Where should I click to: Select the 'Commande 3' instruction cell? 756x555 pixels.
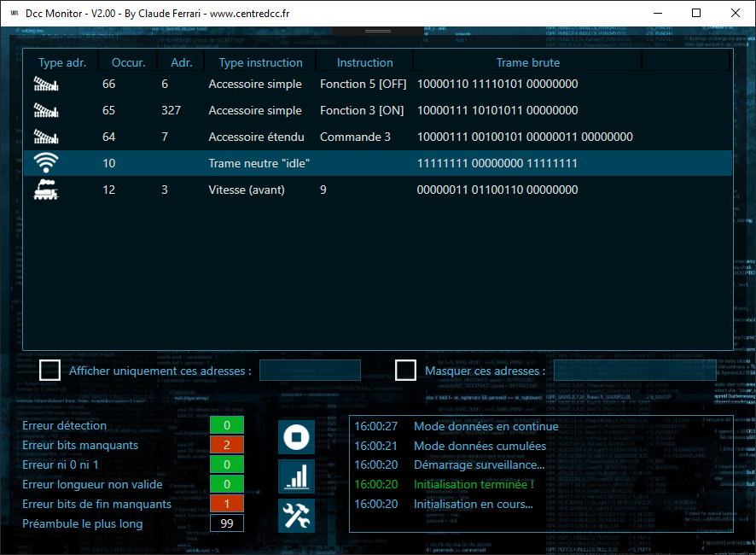click(355, 137)
